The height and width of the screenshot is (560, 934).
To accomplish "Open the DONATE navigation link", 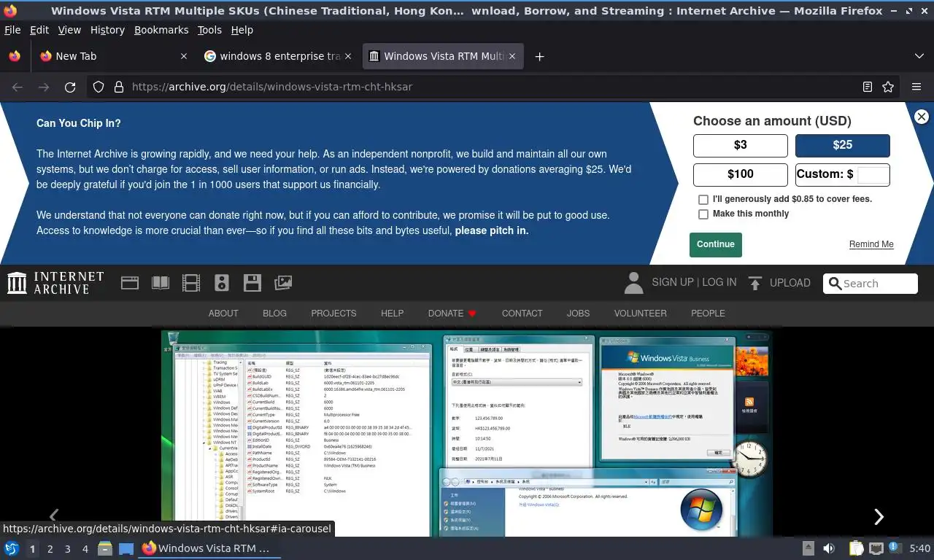I will click(x=452, y=313).
